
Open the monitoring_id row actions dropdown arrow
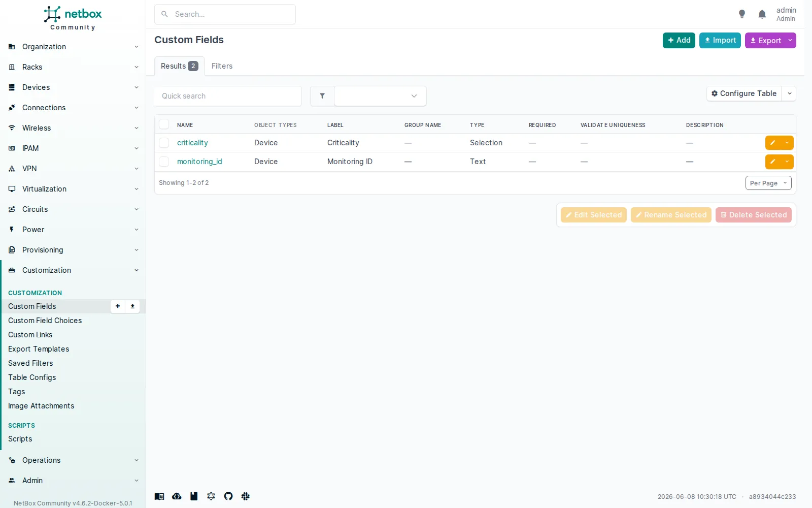tap(787, 162)
